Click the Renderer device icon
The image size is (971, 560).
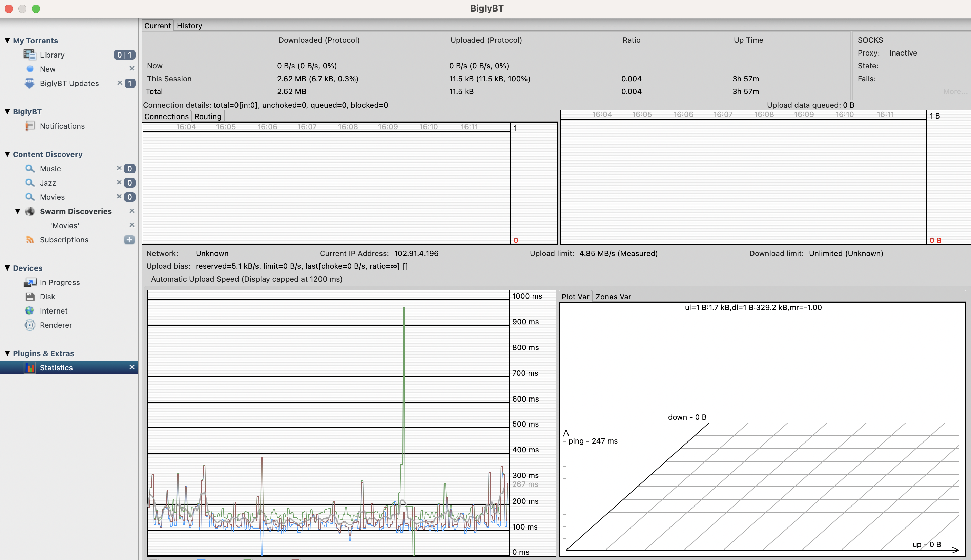click(29, 325)
